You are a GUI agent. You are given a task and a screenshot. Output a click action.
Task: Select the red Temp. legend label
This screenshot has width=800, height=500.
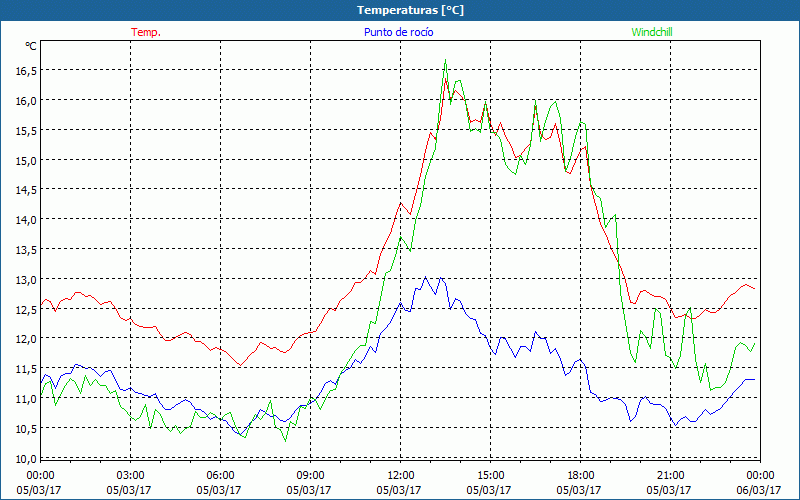[146, 32]
